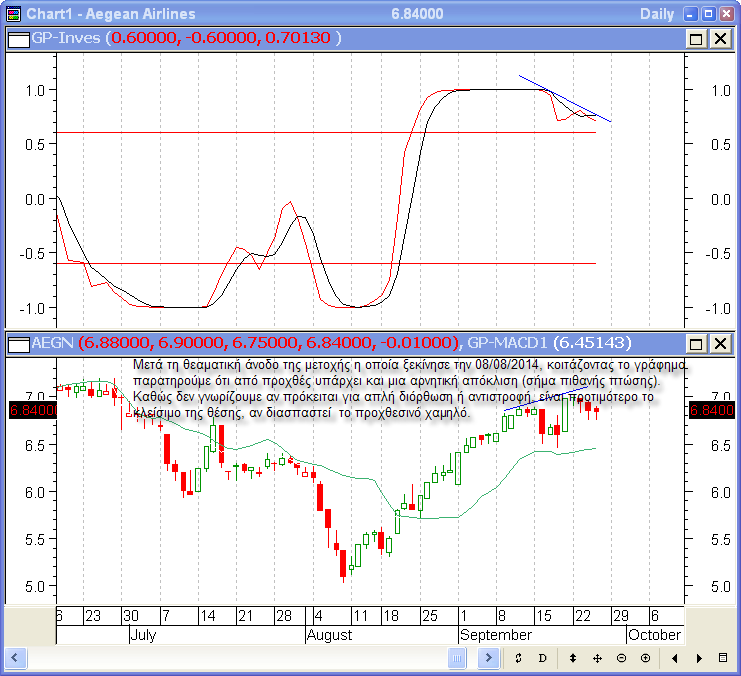Click the vertical rescale arrows icon
The width and height of the screenshot is (741, 676).
point(572,658)
